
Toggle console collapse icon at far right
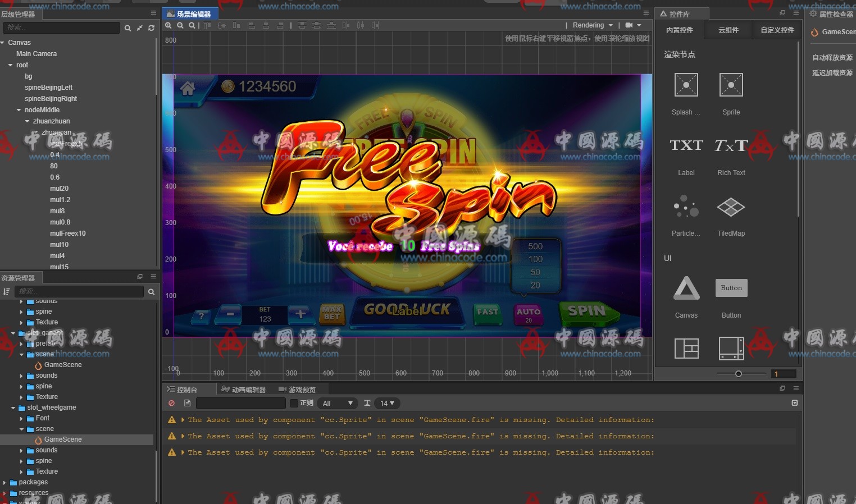coord(794,403)
